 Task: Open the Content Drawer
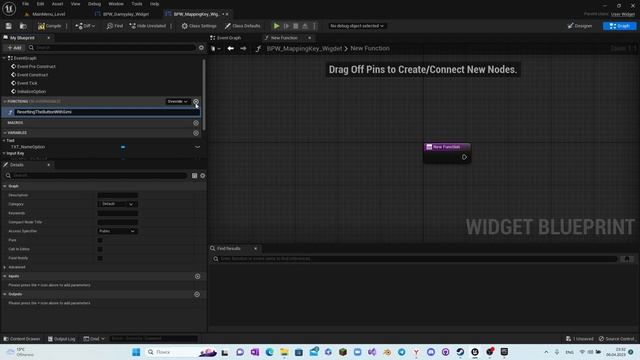22,339
